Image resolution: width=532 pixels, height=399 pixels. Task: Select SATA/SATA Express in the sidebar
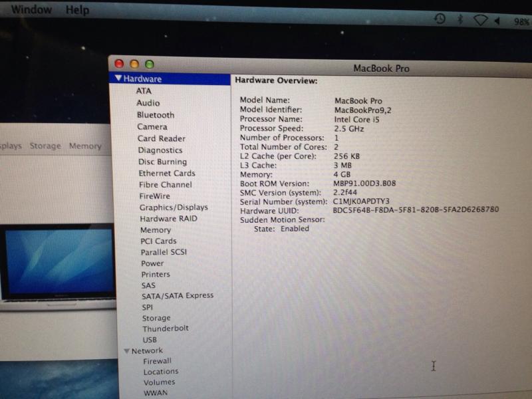click(x=178, y=296)
